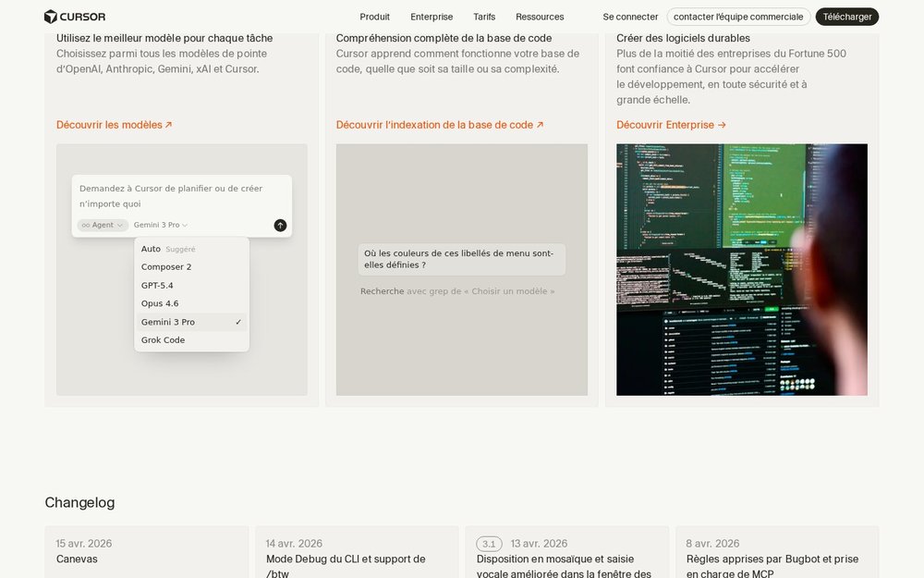This screenshot has width=924, height=578.
Task: Open the Enterprise menu item
Action: (432, 17)
